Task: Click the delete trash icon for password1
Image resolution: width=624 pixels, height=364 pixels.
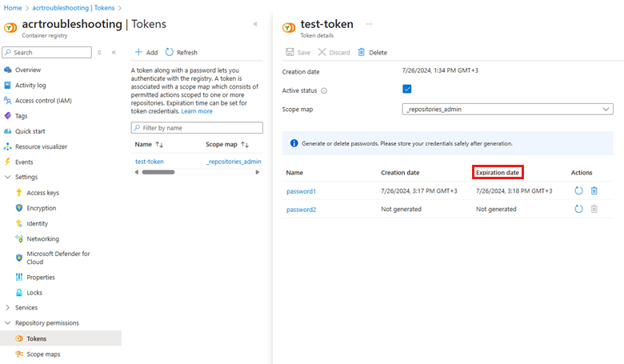Action: tap(594, 190)
